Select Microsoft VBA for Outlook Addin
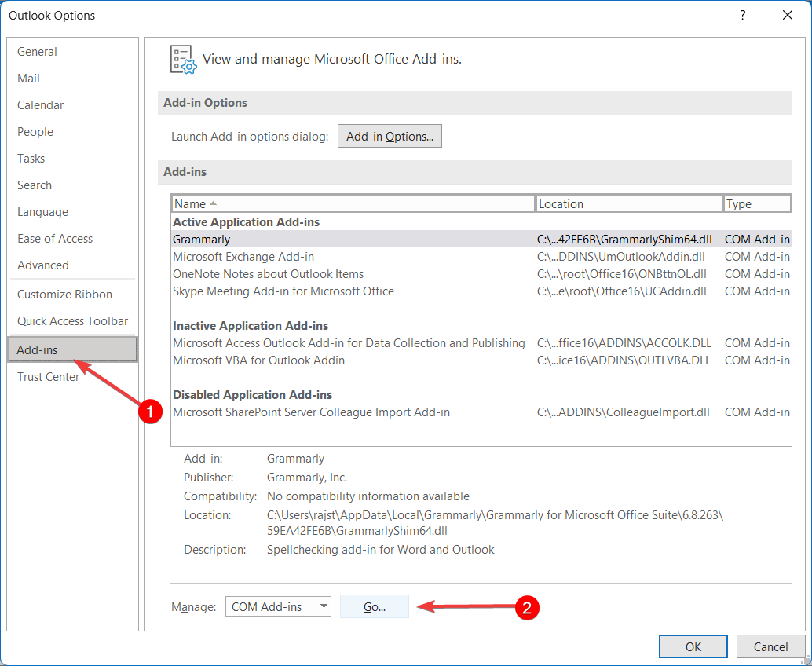 click(481, 360)
